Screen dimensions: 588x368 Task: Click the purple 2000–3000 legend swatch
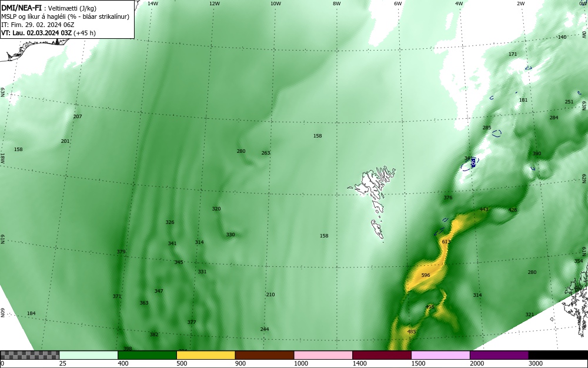click(499, 355)
